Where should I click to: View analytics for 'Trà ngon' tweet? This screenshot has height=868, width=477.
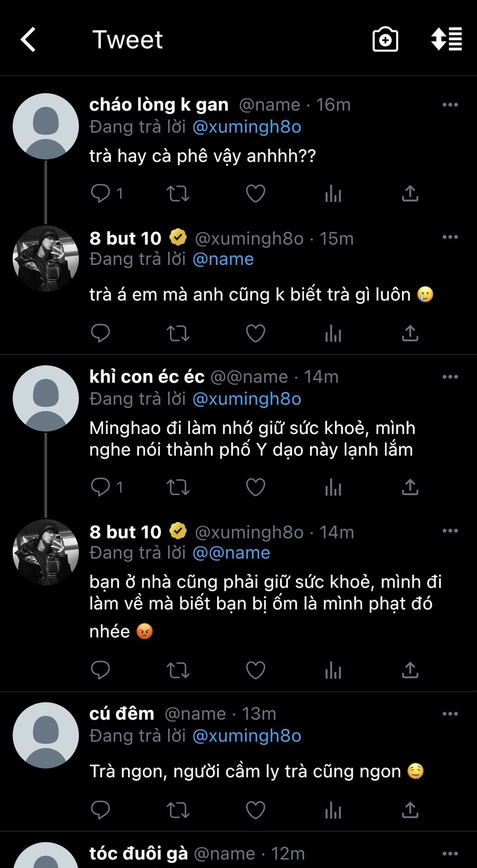(x=333, y=810)
